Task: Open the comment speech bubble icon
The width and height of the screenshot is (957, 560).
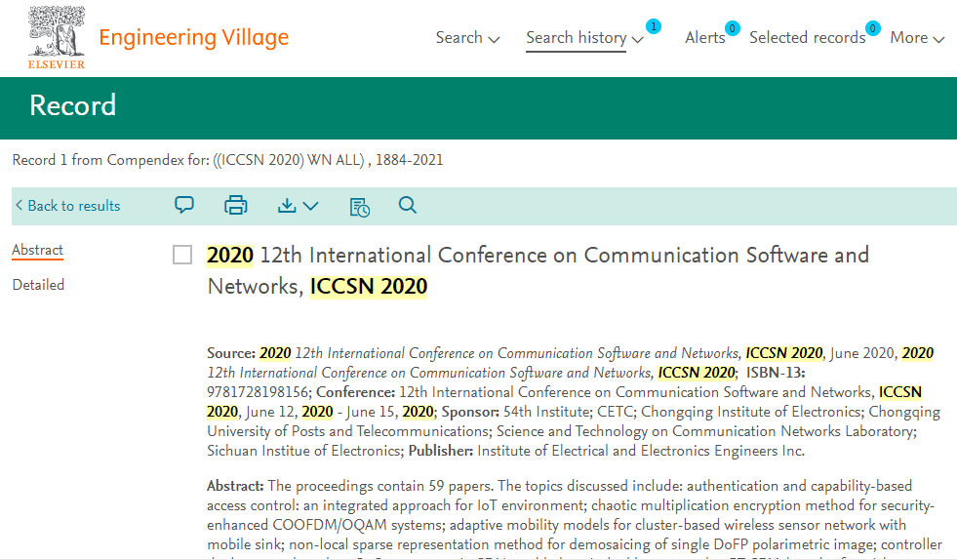Action: (184, 205)
